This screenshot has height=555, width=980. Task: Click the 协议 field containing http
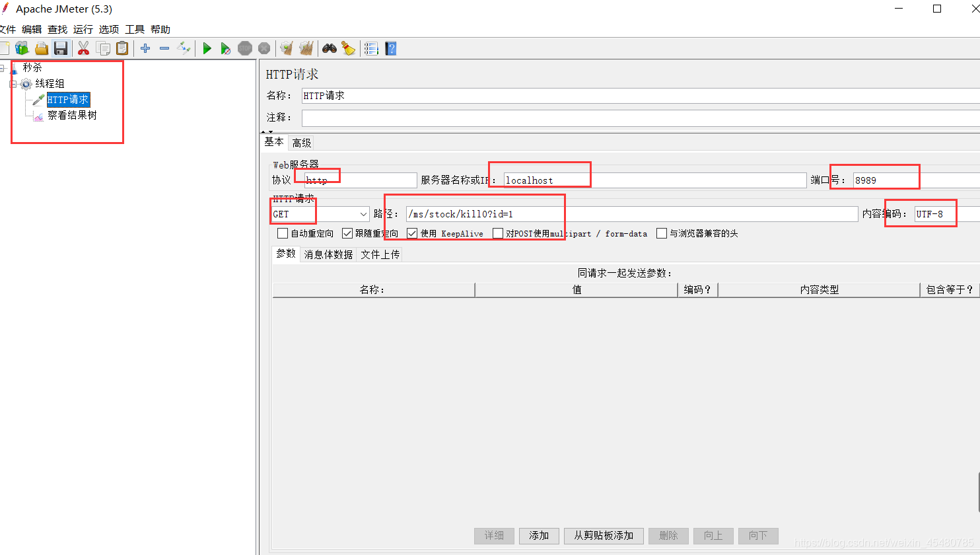coord(360,180)
